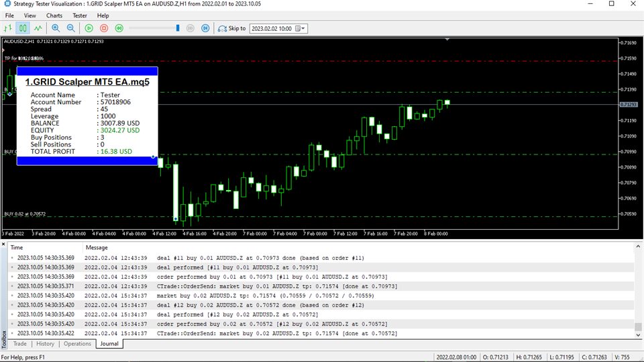The image size is (644, 362).
Task: Click the Skip to button
Action: 231,28
